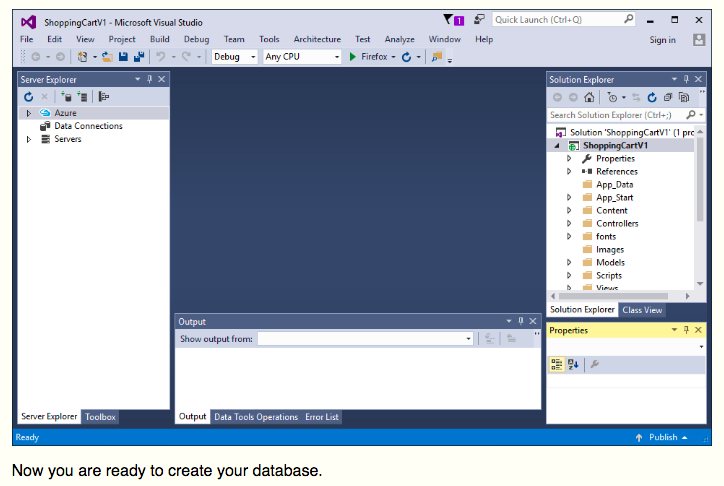The image size is (724, 486).
Task: Switch to the Toolbox tab
Action: pos(100,417)
